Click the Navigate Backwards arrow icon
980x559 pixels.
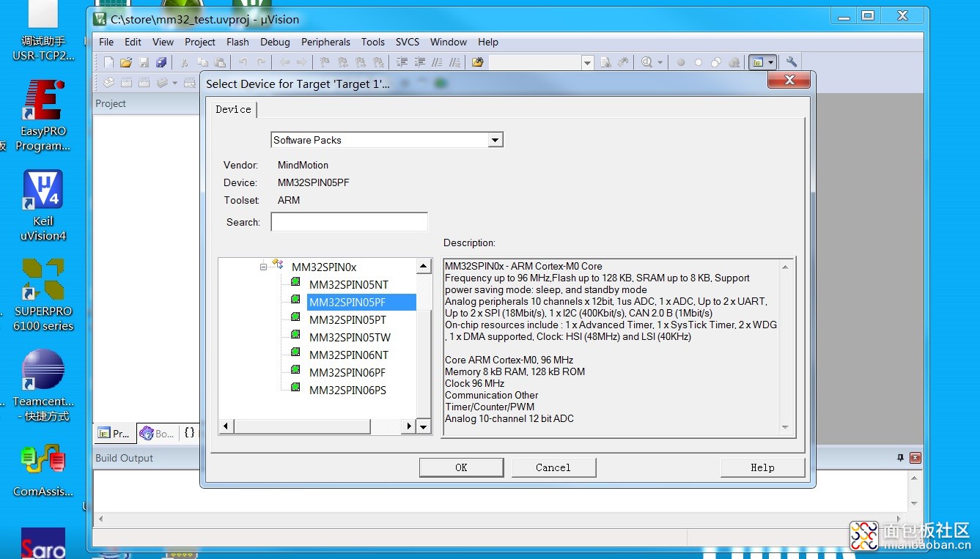pyautogui.click(x=284, y=62)
